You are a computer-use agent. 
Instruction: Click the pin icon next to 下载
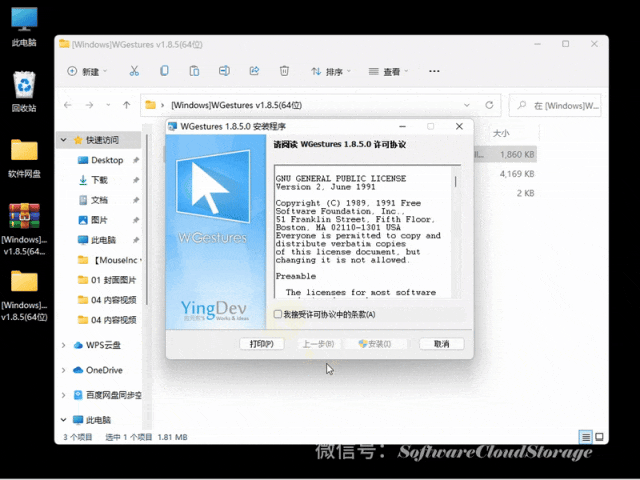click(x=136, y=180)
